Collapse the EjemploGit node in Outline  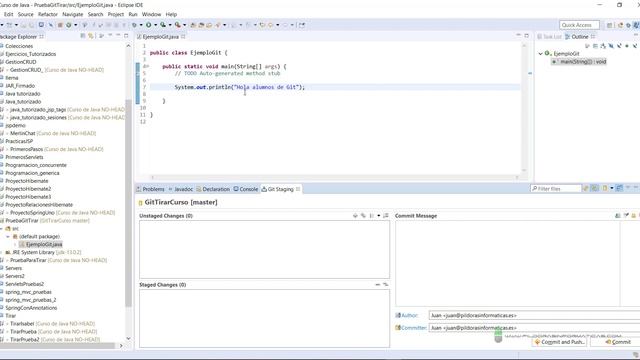(x=540, y=53)
